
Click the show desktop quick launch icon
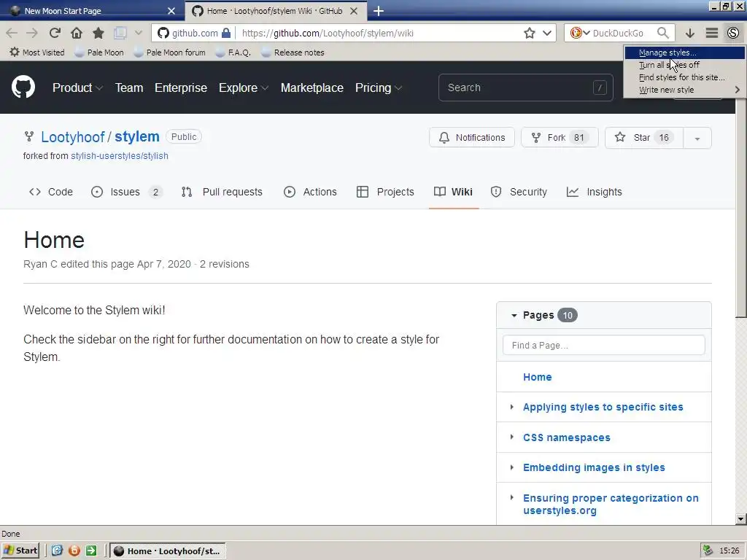[57, 551]
